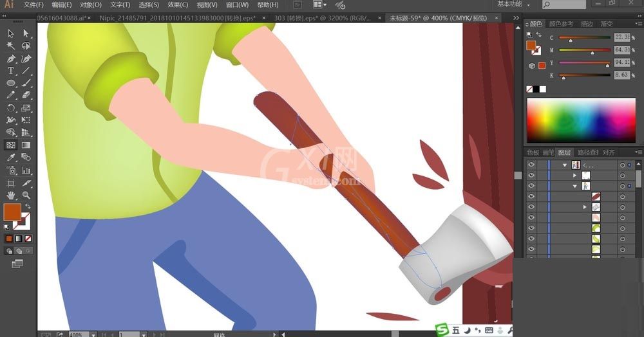Hide the top-level layer via eye icon
Screen dimensions: 644x337
[531, 165]
